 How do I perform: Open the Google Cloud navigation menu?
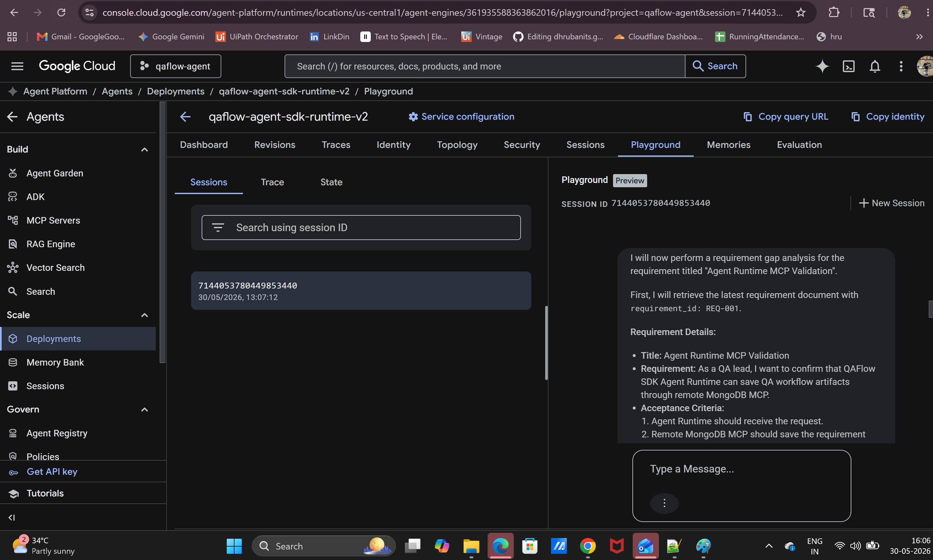(17, 66)
